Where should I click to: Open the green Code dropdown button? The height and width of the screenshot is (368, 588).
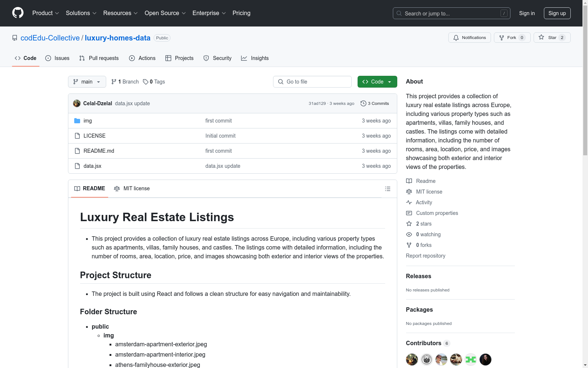(x=377, y=82)
